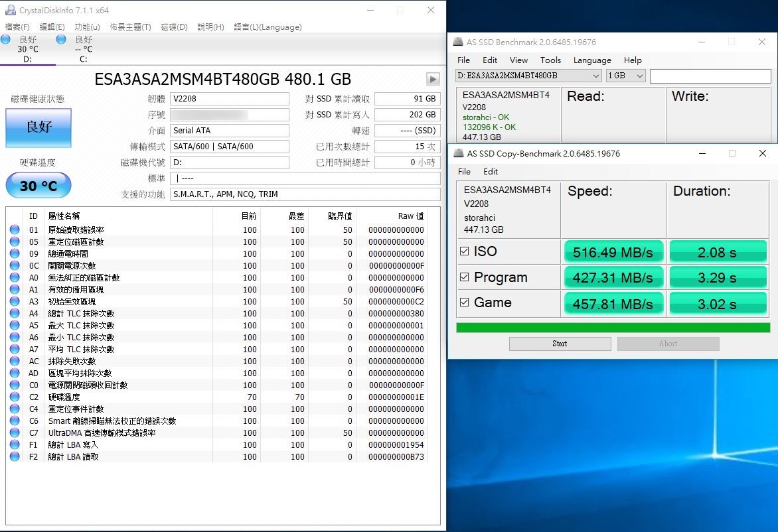This screenshot has width=778, height=532.
Task: Click the ISO duration 2.08 s
Action: pos(718,252)
